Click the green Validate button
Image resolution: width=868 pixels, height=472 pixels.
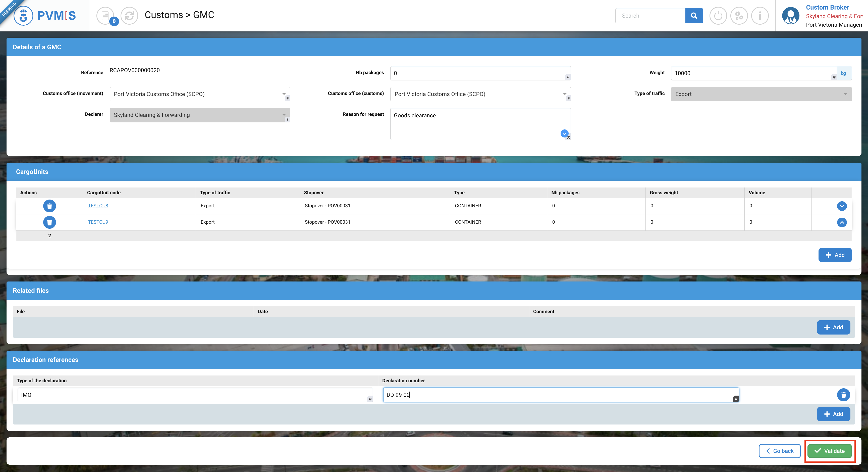point(830,451)
